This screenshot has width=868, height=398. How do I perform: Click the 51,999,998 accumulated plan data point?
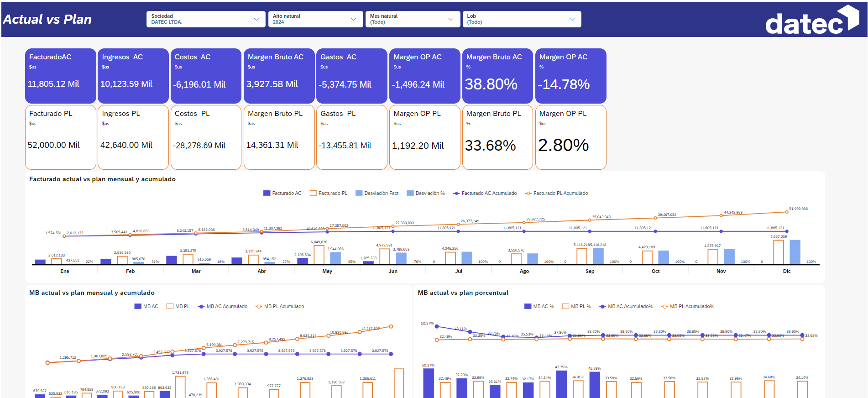coord(787,212)
